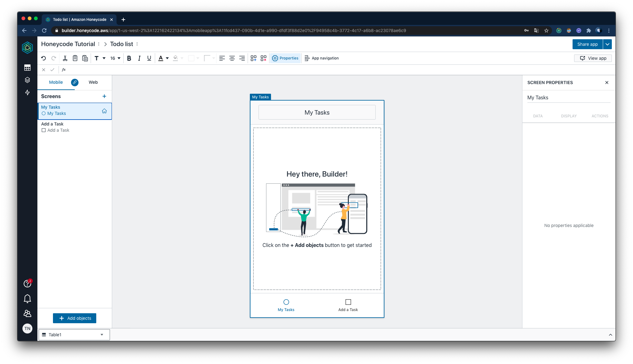This screenshot has height=364, width=633.
Task: Edit the My Tasks screen name field
Action: [x=569, y=97]
